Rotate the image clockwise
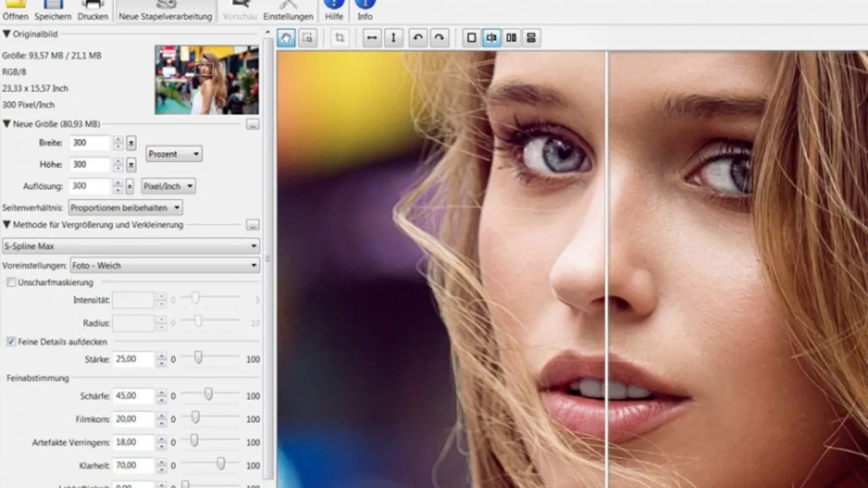 pos(439,38)
